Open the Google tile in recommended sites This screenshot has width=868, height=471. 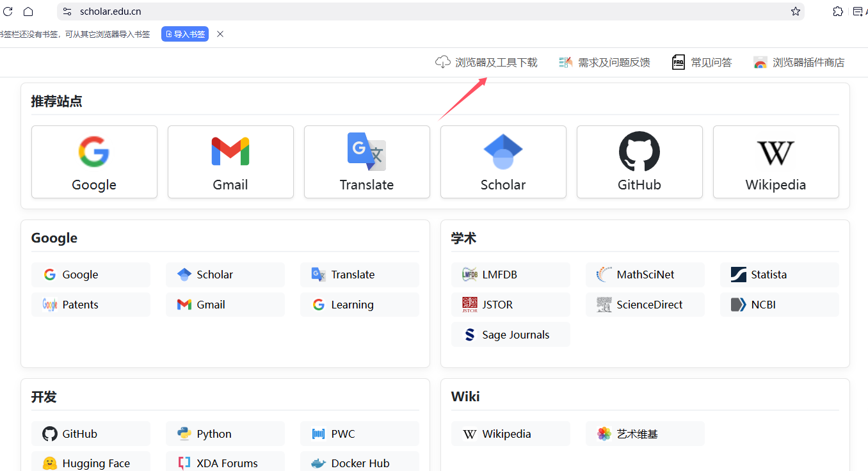(94, 162)
